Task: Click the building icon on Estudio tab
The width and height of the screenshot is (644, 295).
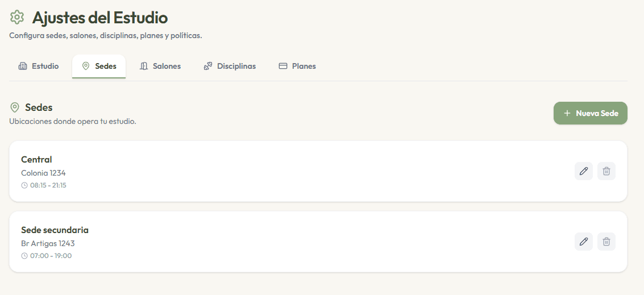Action: 23,66
